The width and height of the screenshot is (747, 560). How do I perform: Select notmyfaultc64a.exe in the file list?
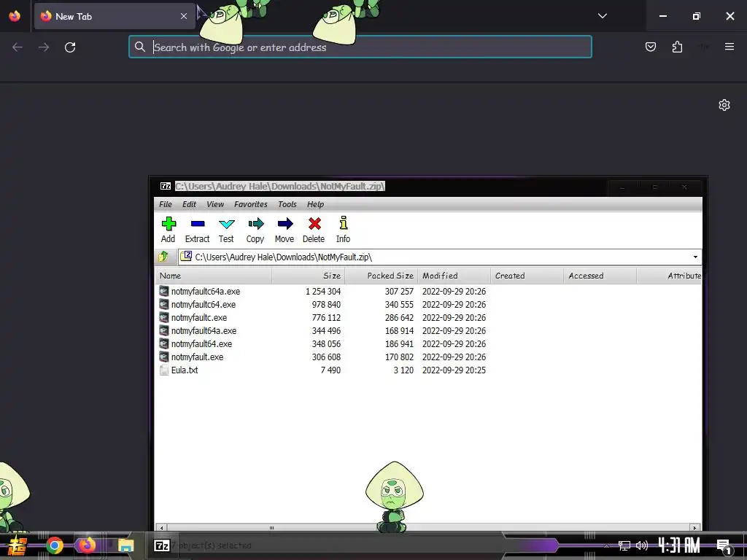[x=205, y=292]
